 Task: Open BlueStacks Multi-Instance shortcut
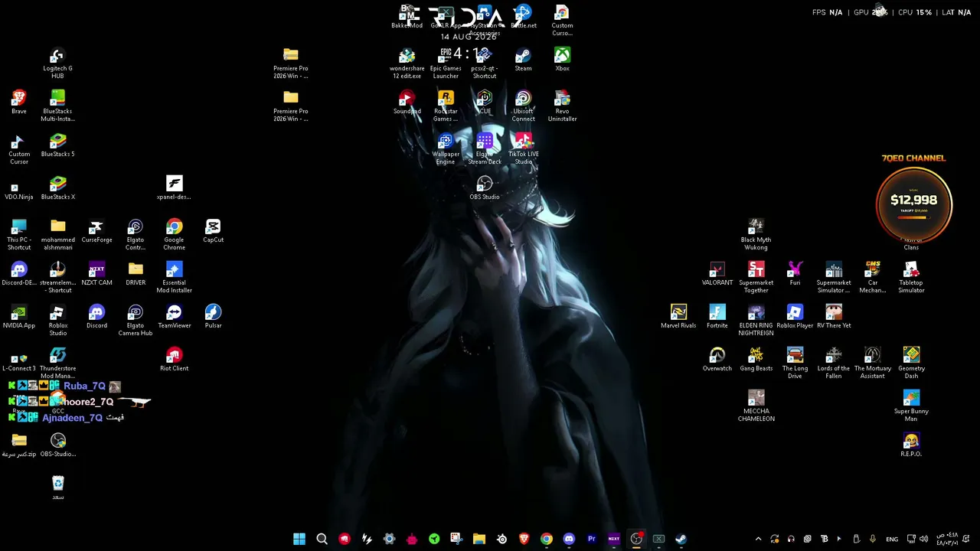(57, 106)
